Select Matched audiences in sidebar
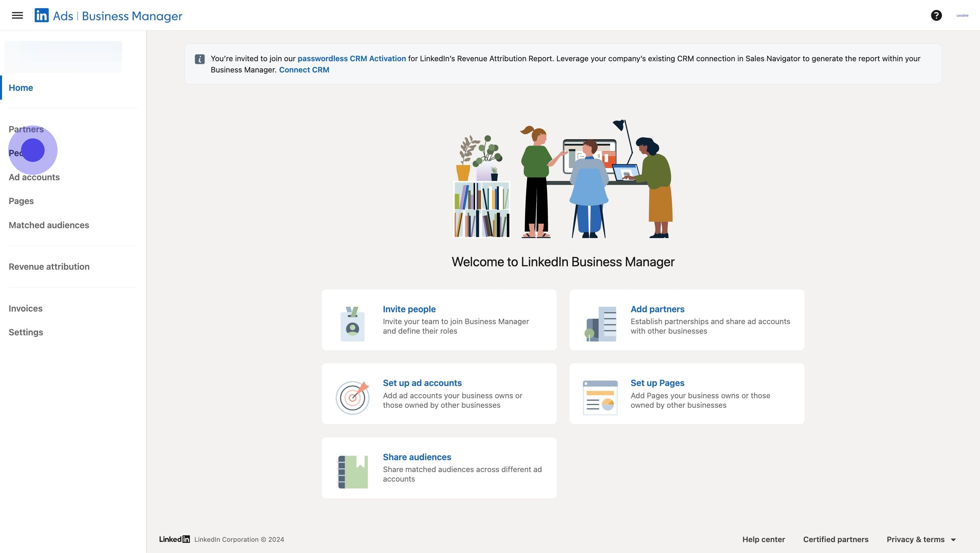980x553 pixels. pos(49,225)
